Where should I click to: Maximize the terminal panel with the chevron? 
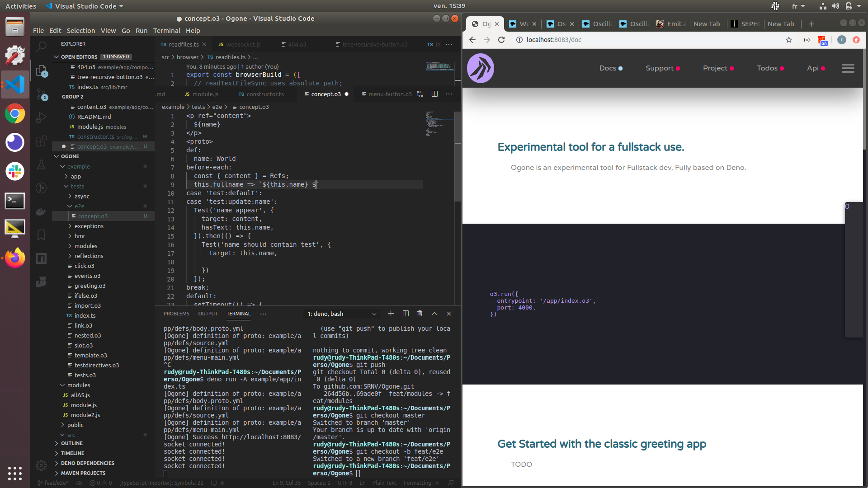point(434,313)
